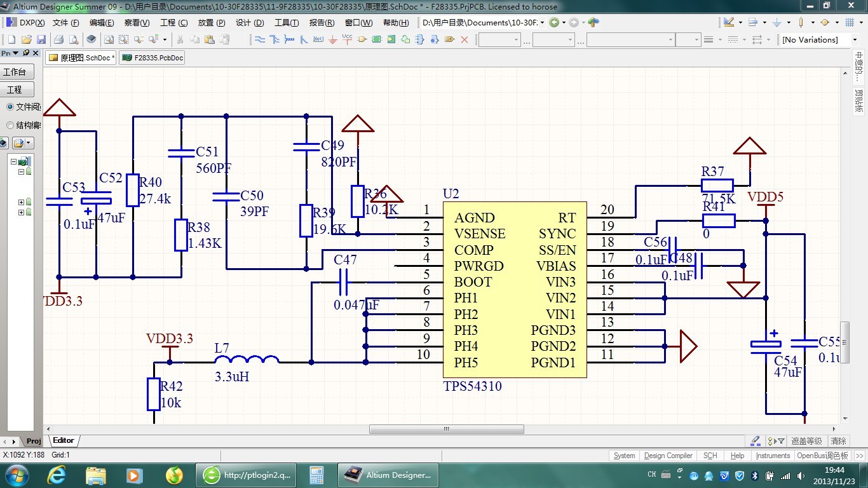Select the 结构编辑 radio button
This screenshot has height=488, width=868.
[x=10, y=125]
